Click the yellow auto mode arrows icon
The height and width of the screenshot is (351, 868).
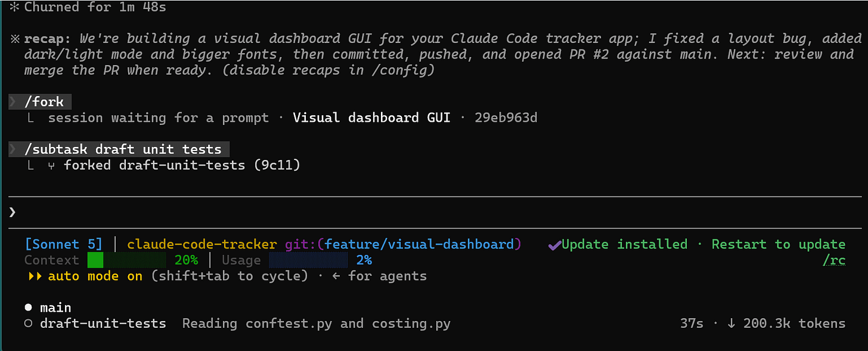pos(35,276)
